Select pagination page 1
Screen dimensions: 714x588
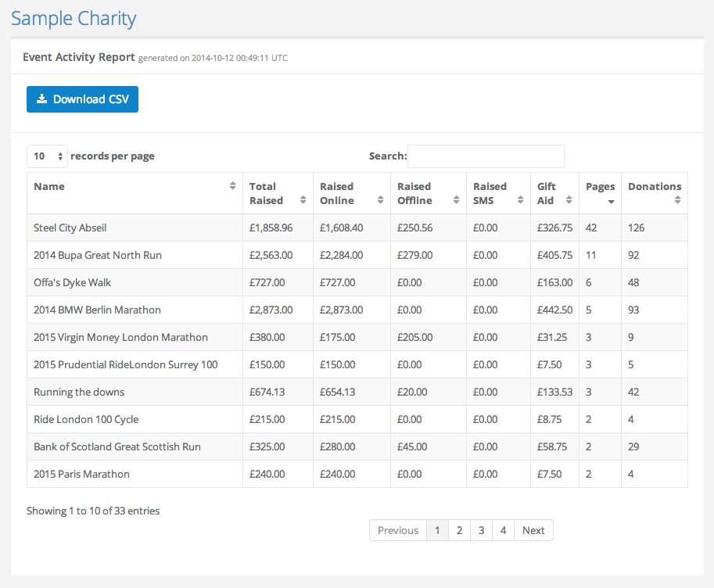click(x=438, y=530)
